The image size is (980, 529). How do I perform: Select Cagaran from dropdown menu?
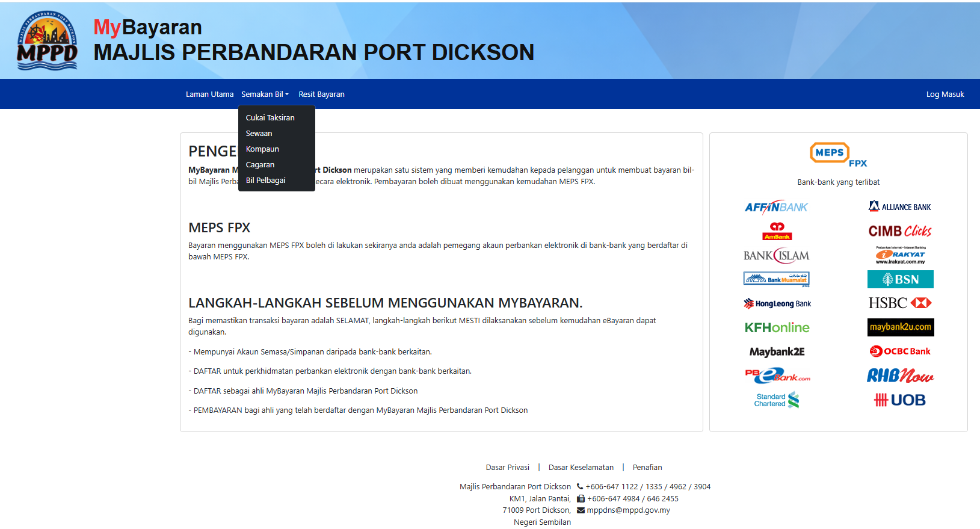click(277, 165)
